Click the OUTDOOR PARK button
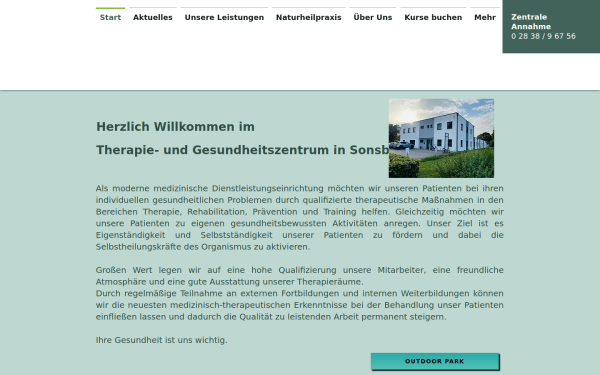This screenshot has height=375, width=600. 435,361
